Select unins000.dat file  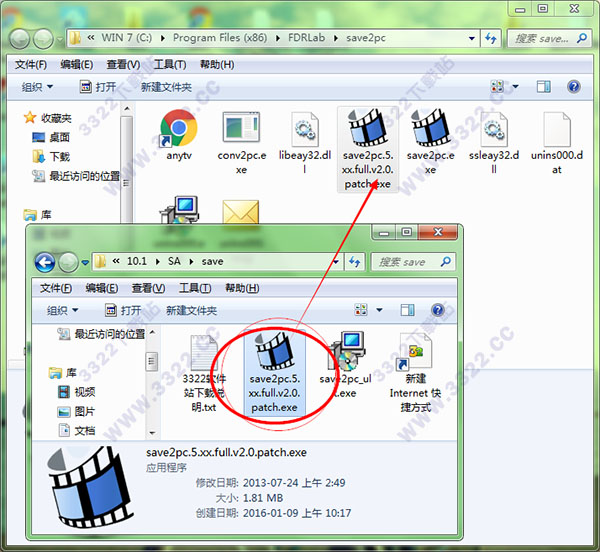[557, 141]
